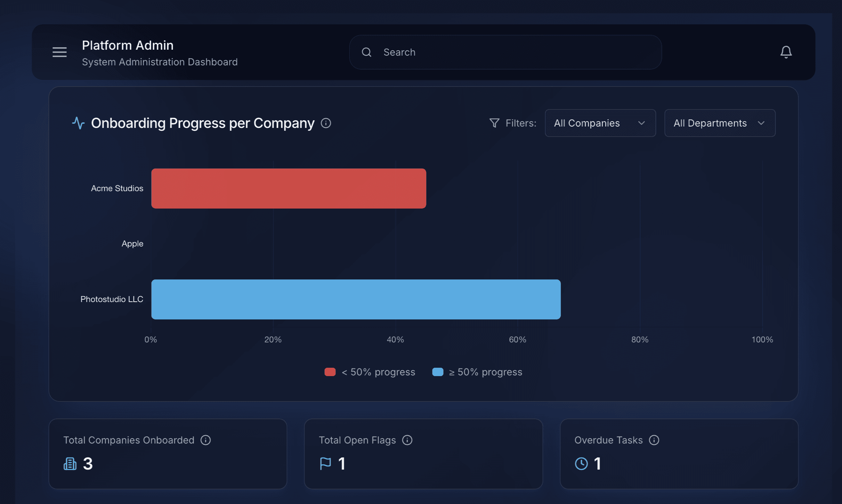The height and width of the screenshot is (504, 842).
Task: Click info icon beside Onboarding Progress title
Action: click(x=326, y=123)
